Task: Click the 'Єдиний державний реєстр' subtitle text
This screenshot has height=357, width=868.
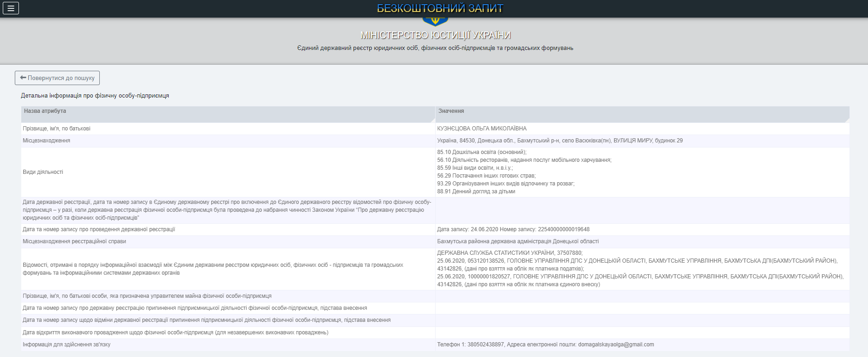Action: pos(435,48)
